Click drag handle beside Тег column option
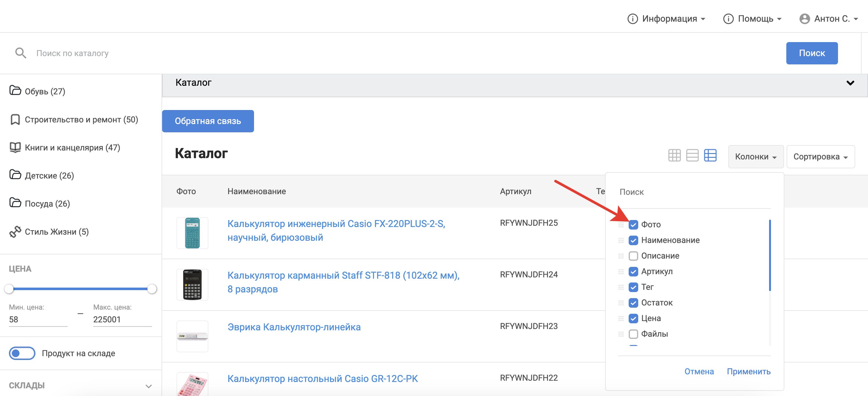Screen dimensions: 868x396 point(621,287)
